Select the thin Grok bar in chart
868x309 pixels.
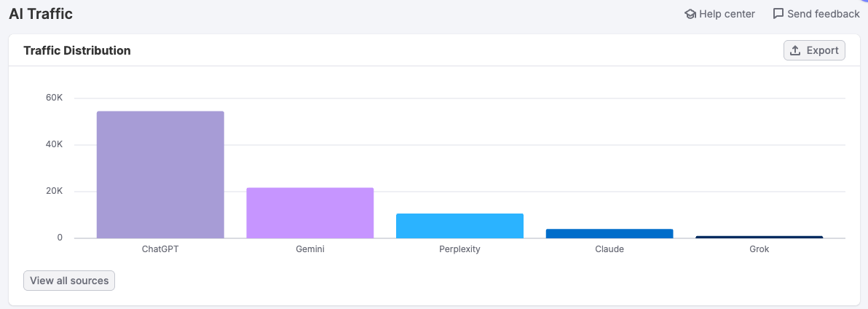[x=759, y=237]
